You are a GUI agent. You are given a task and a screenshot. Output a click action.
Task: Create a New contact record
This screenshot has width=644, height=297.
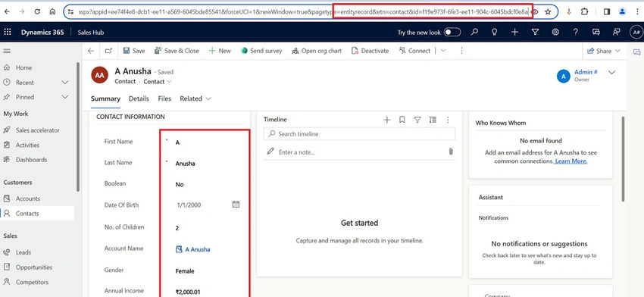[220, 51]
